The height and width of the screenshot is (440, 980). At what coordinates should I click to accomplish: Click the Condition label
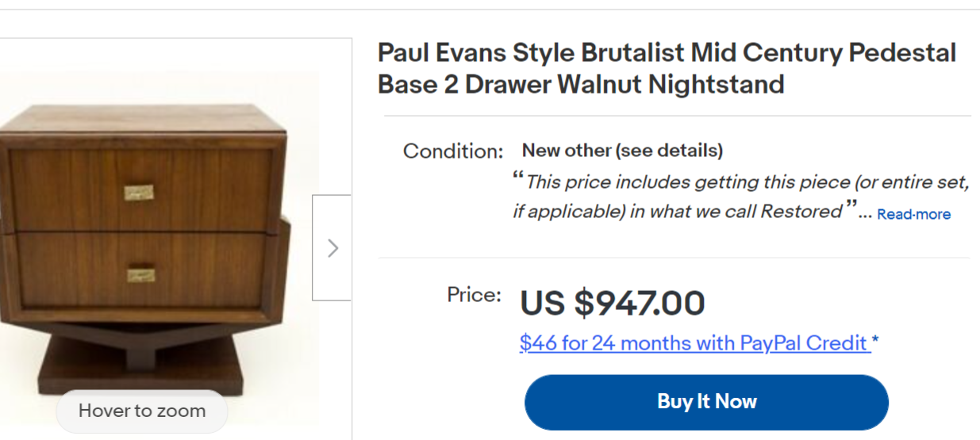click(453, 151)
